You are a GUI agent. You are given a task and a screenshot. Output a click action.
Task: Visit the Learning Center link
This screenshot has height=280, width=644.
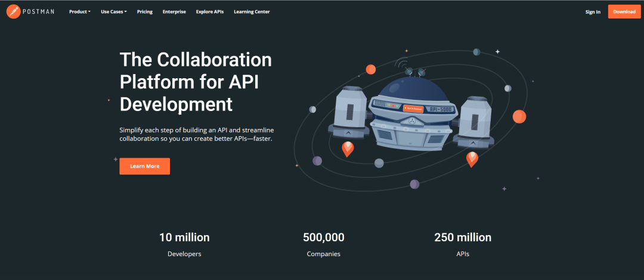[x=252, y=12]
